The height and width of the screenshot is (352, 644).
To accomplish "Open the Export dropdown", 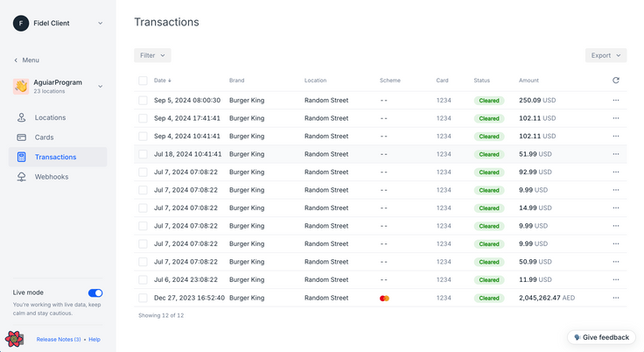I will 605,55.
